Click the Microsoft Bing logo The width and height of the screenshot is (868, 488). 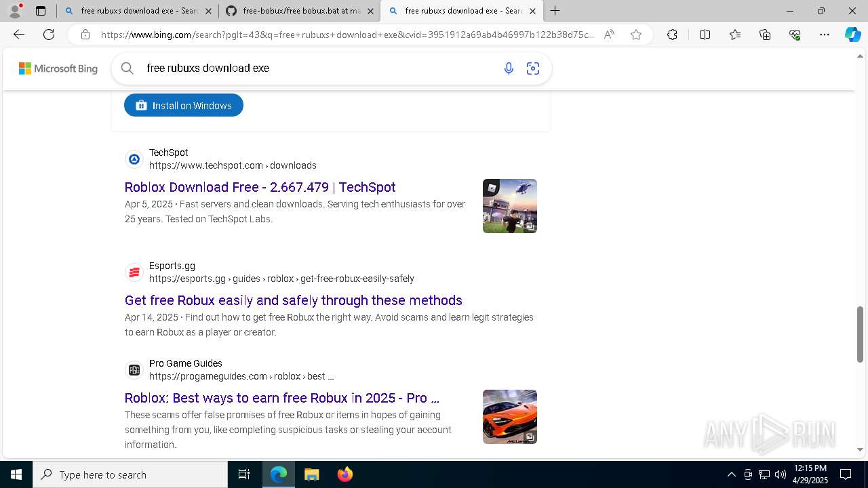58,68
